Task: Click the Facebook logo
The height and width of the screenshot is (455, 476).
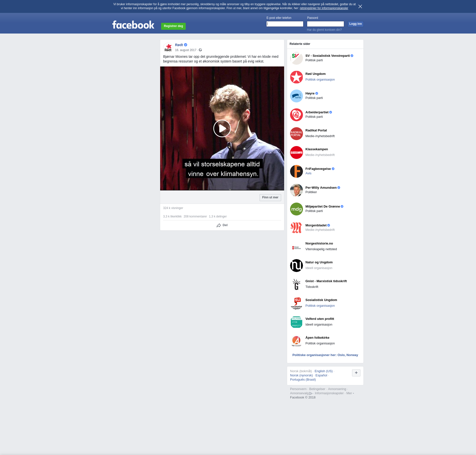Action: point(133,25)
